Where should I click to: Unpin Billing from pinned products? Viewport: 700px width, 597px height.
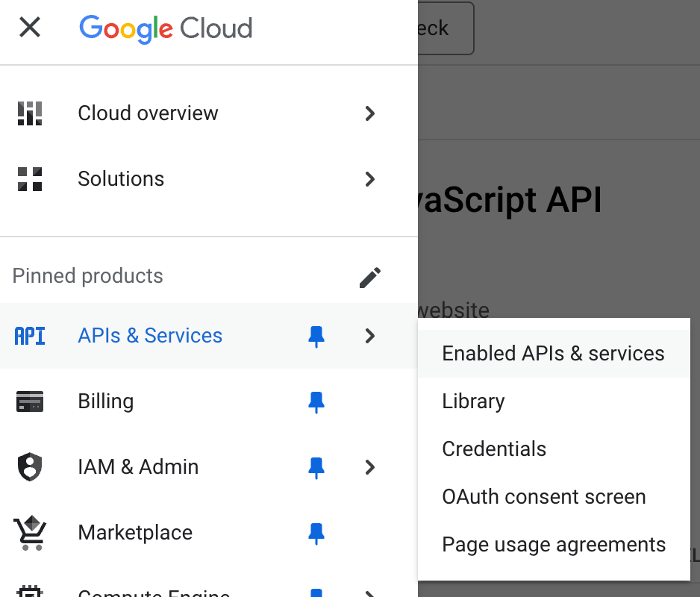pyautogui.click(x=316, y=402)
